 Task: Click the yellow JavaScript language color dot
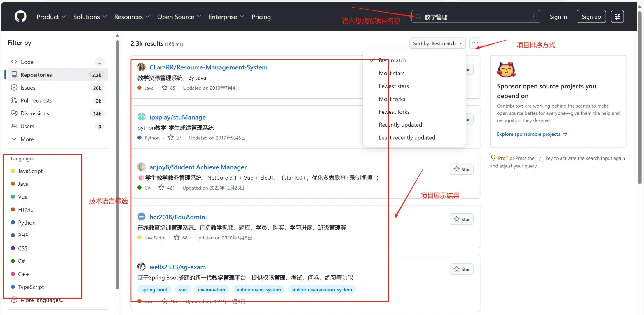pyautogui.click(x=13, y=171)
